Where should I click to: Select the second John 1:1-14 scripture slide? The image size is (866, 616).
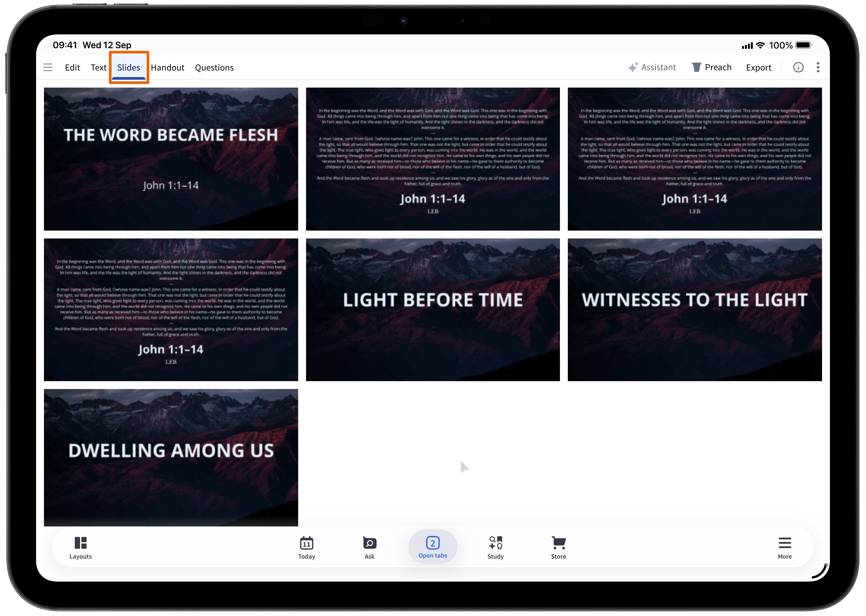[x=433, y=159]
